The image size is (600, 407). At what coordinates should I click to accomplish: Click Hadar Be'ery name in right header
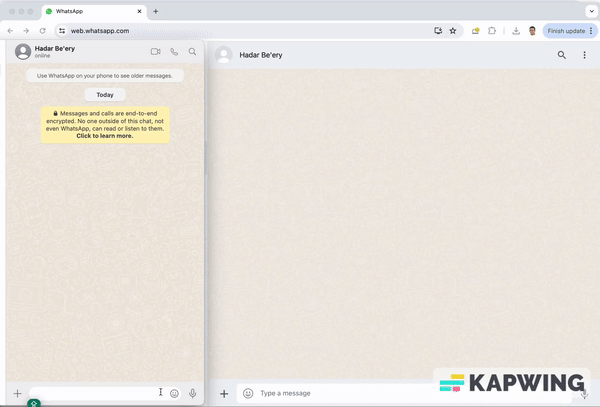tap(261, 55)
